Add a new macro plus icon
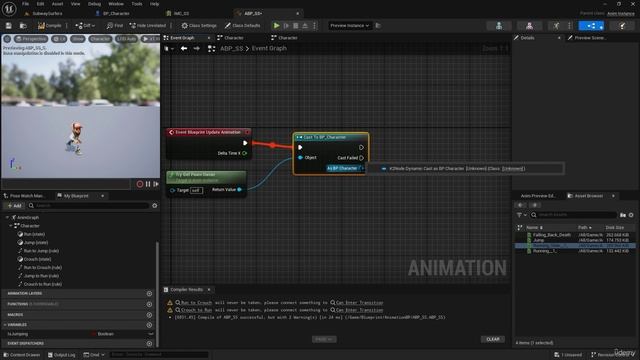Viewport: 640px width, 360px height. click(149, 315)
